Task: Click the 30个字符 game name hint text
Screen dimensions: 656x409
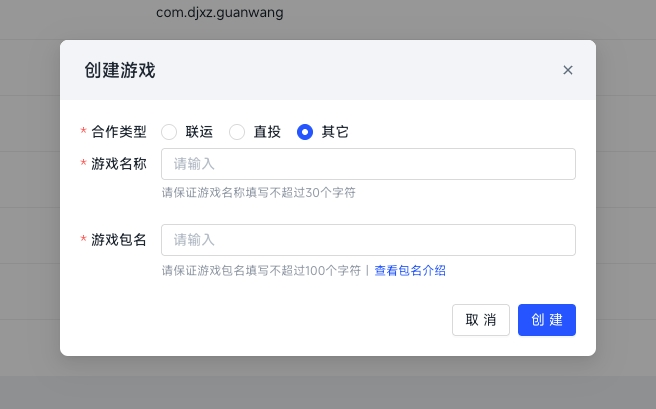Action: tap(258, 192)
